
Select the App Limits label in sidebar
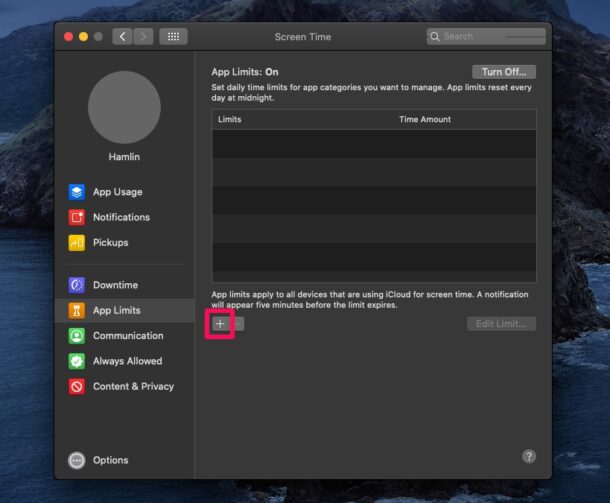[x=117, y=310]
